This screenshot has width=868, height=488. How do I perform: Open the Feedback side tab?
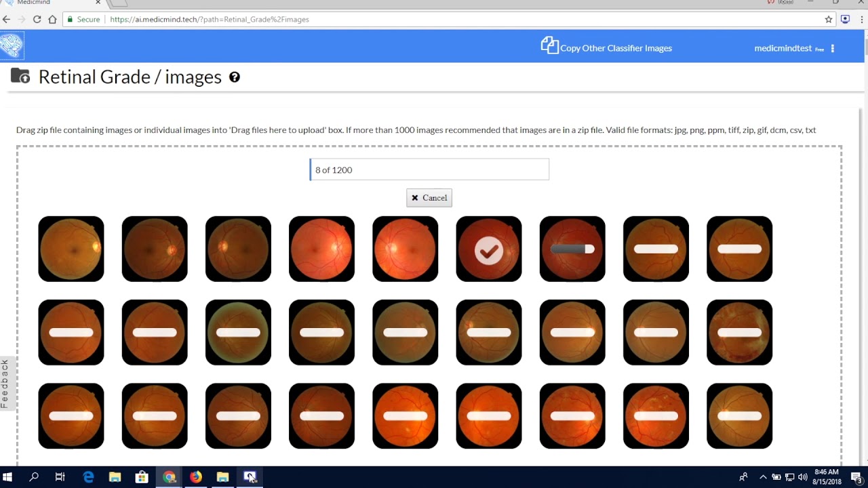[5, 384]
